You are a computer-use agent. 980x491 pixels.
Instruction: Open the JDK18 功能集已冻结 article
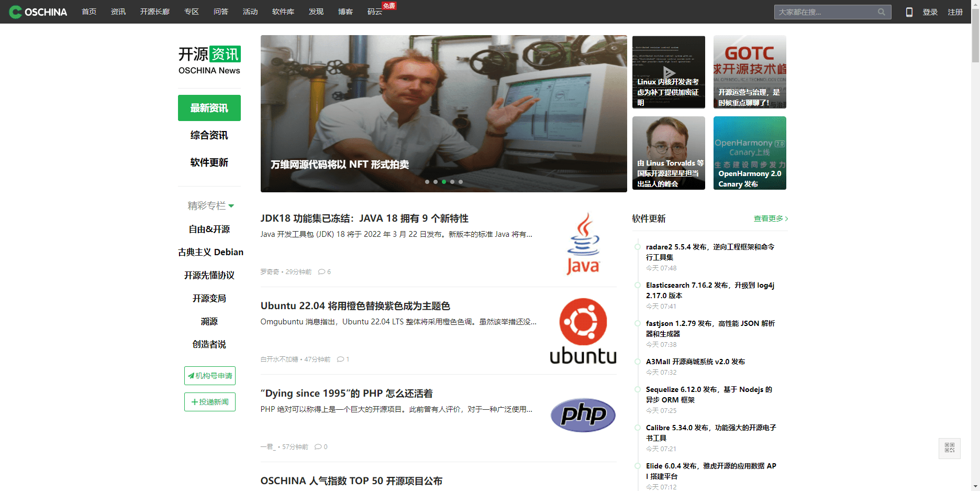coord(364,219)
